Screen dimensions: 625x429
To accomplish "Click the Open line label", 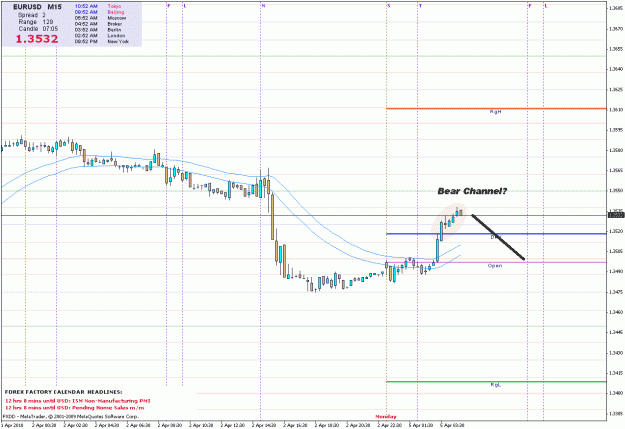I will pos(495,266).
